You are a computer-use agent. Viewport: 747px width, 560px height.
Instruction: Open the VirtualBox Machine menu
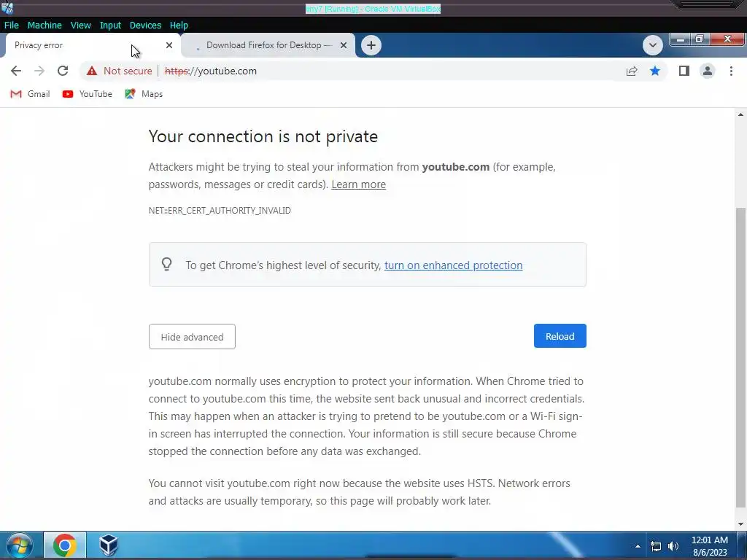coord(44,26)
